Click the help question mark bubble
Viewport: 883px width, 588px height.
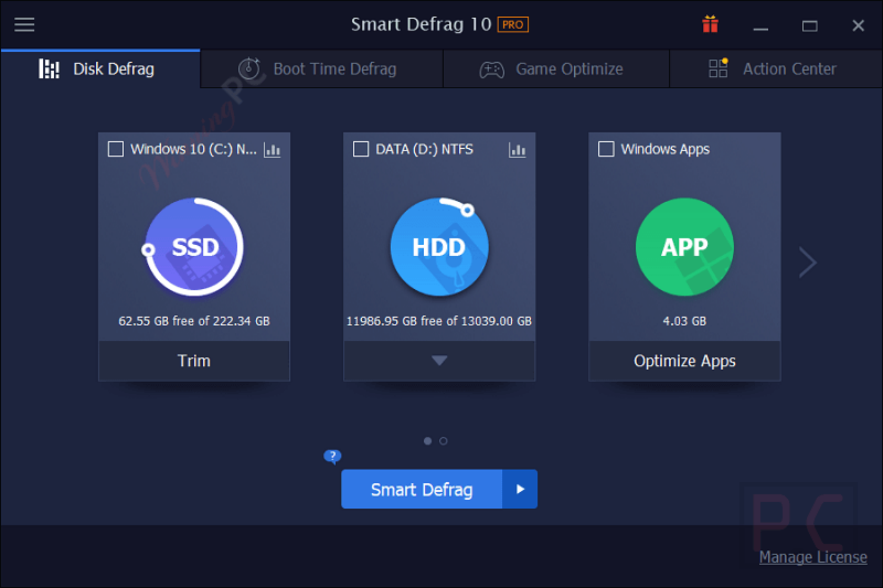[x=332, y=456]
